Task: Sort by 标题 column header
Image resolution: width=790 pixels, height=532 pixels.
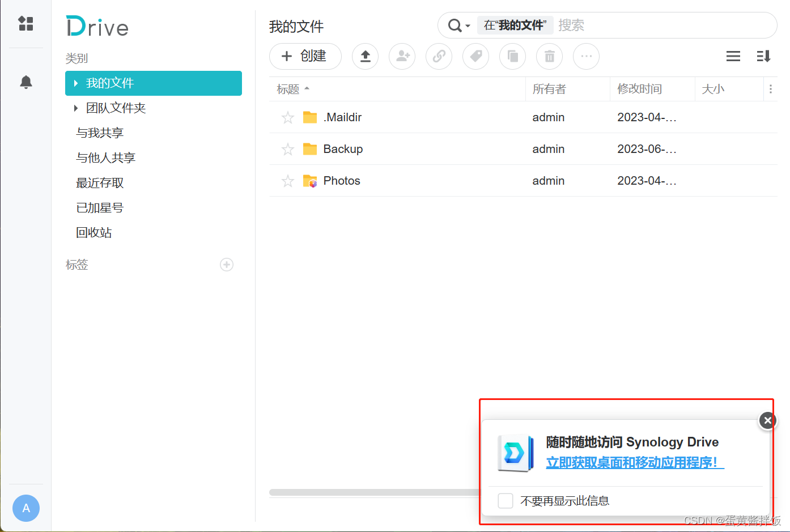Action: click(x=397, y=89)
